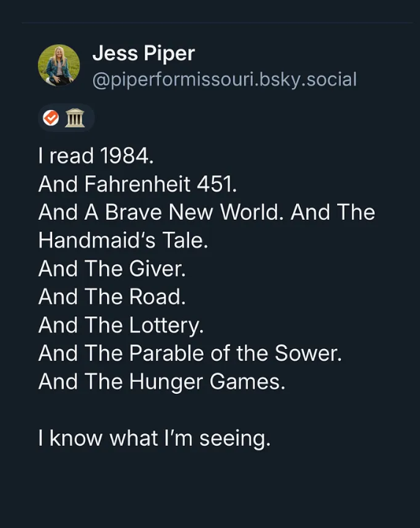Open Jess Piper's profile picture

click(x=59, y=65)
